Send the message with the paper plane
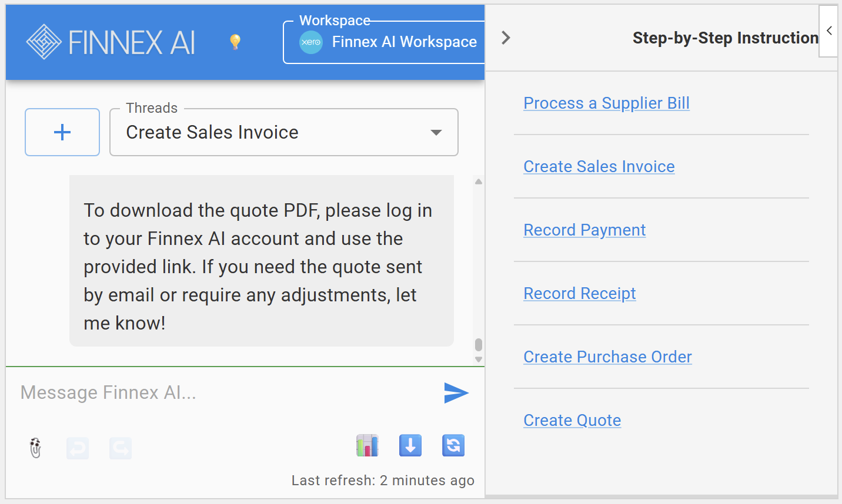The width and height of the screenshot is (842, 504). tap(456, 393)
